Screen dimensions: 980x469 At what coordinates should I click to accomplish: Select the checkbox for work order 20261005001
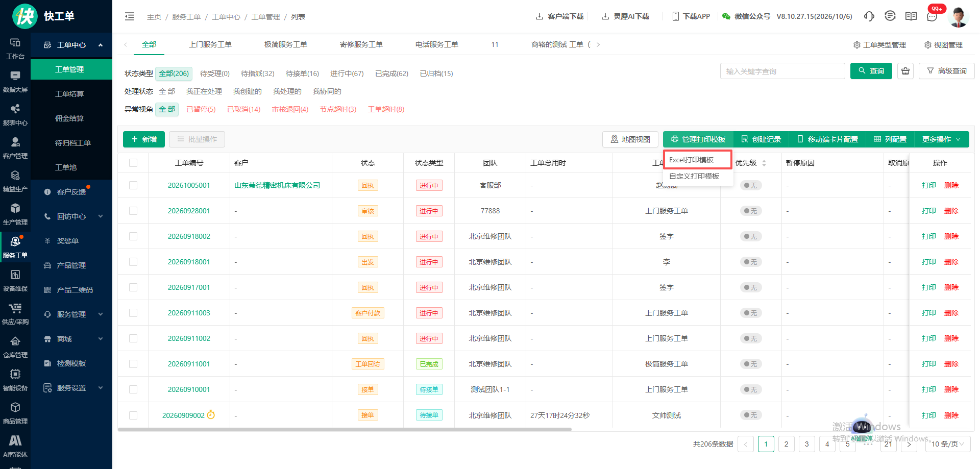pyautogui.click(x=133, y=185)
